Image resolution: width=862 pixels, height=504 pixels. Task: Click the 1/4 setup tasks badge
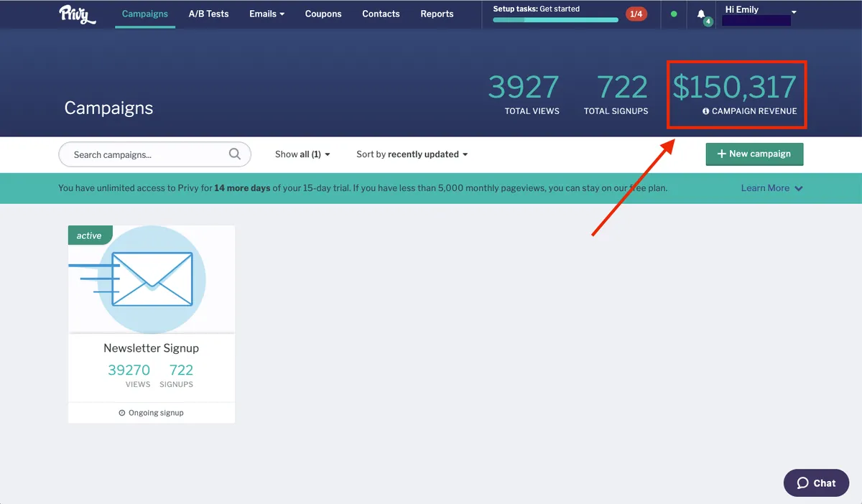point(636,14)
